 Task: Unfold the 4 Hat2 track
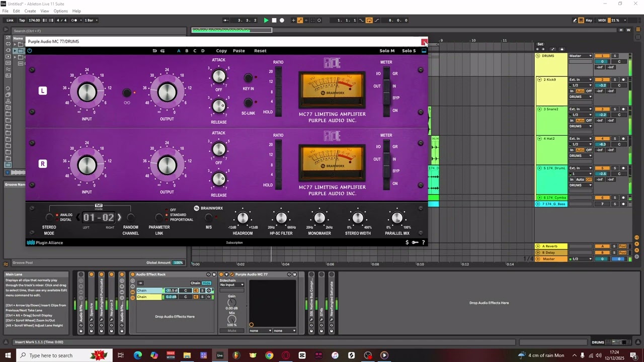(x=539, y=139)
